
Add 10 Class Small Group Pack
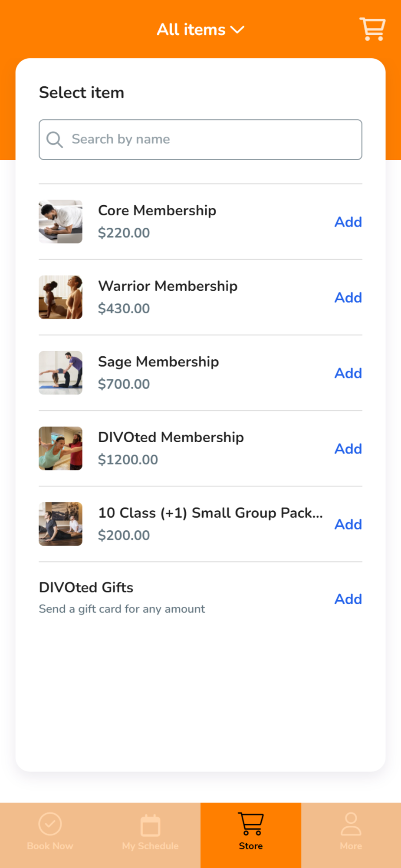point(348,524)
